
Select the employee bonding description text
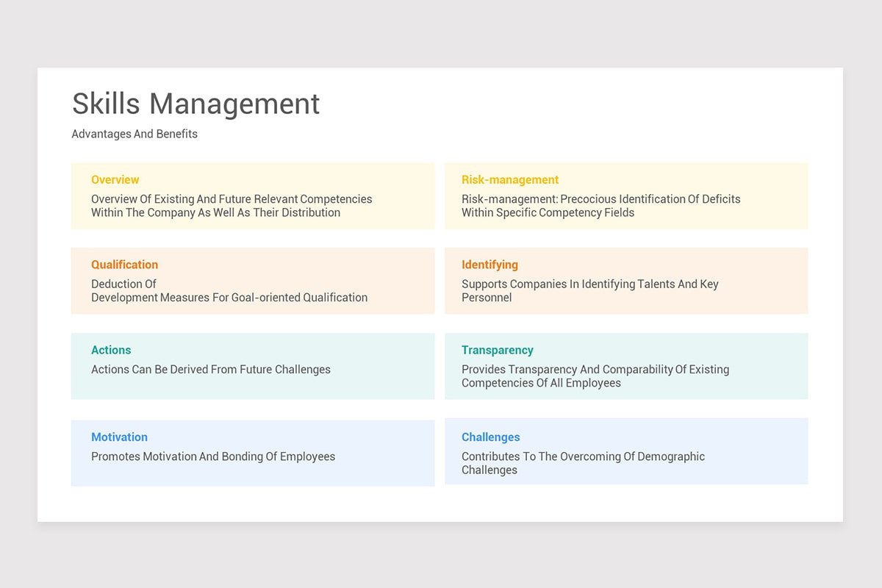[213, 456]
